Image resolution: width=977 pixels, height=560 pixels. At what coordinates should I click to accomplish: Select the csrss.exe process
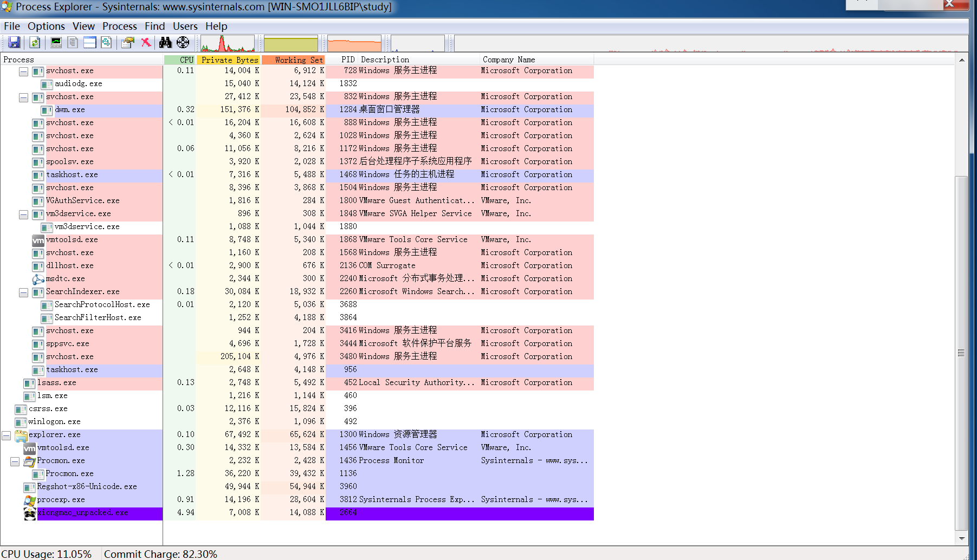(x=48, y=408)
